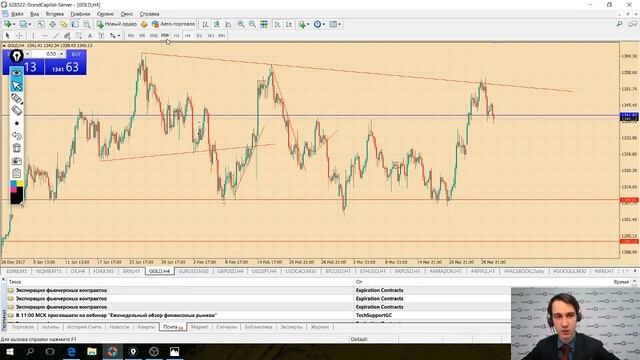
Task: Open the Profiles toolbar icon
Action: pyautogui.click(x=24, y=24)
